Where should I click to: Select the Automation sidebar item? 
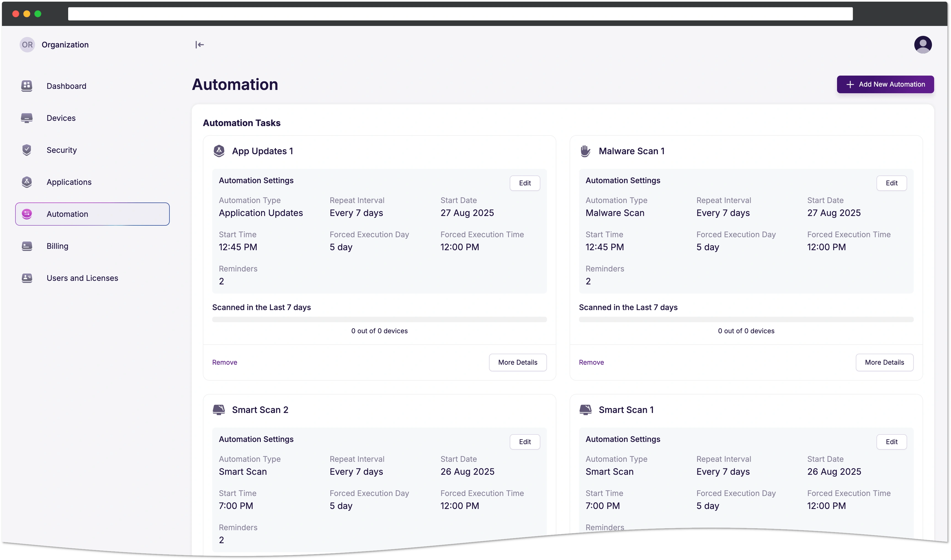click(92, 214)
